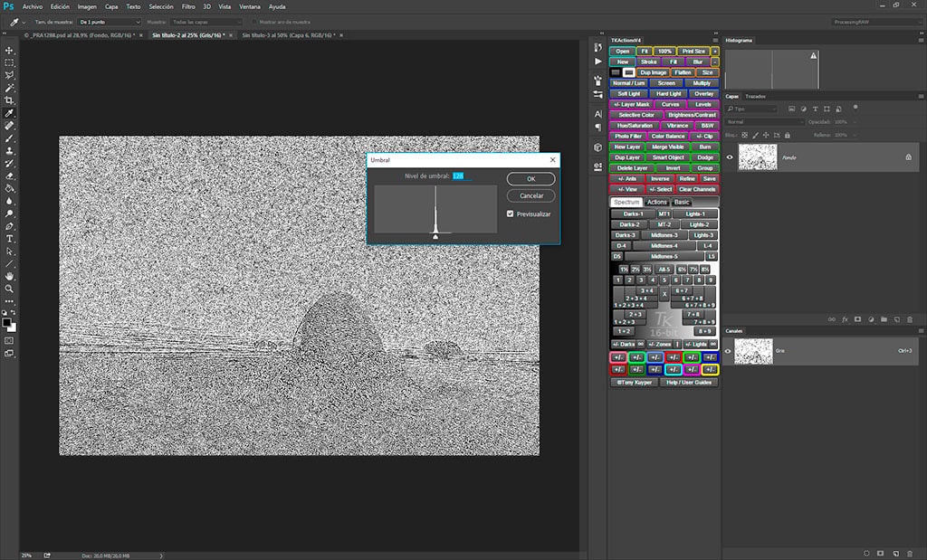This screenshot has height=560, width=927.
Task: Open the layer blend mode Normal dropdown
Action: (764, 121)
